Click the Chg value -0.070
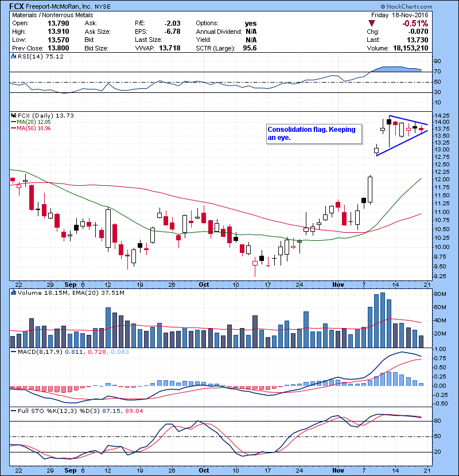 (x=418, y=32)
